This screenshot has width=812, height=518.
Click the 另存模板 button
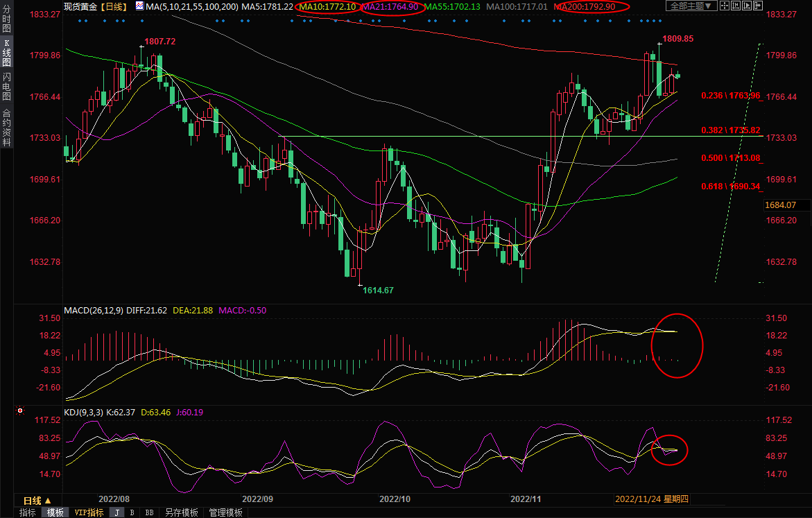pyautogui.click(x=182, y=512)
